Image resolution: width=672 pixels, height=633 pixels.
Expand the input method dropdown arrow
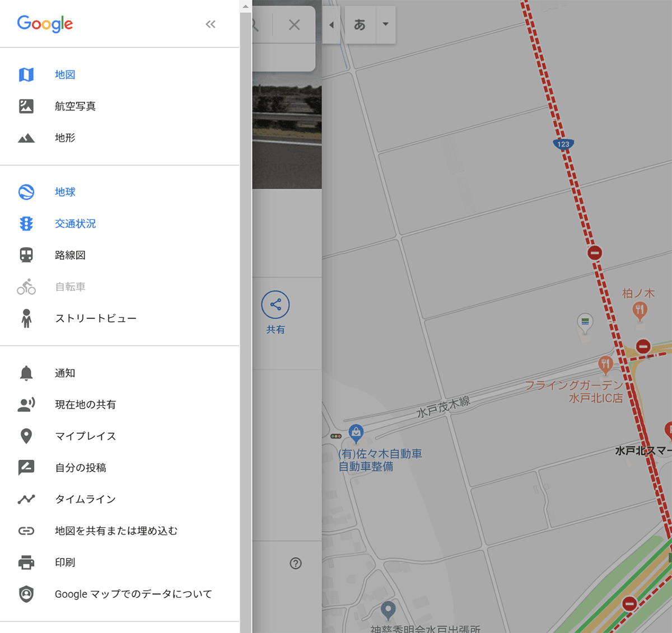tap(385, 24)
